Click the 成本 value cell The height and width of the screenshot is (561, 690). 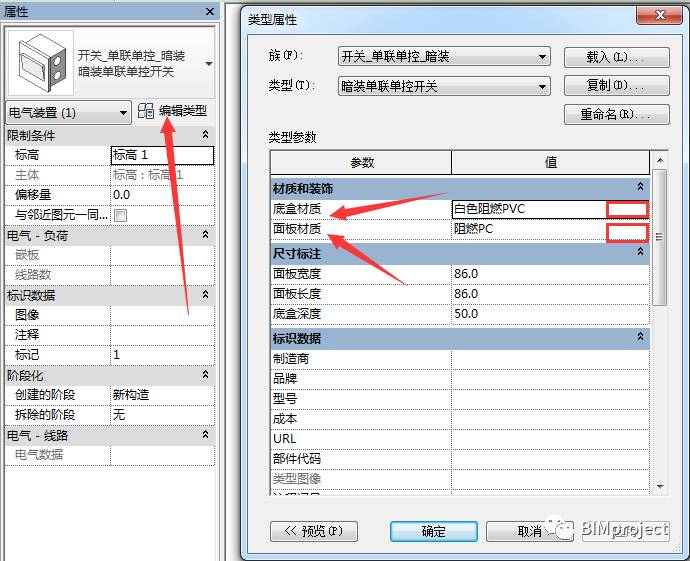(551, 419)
